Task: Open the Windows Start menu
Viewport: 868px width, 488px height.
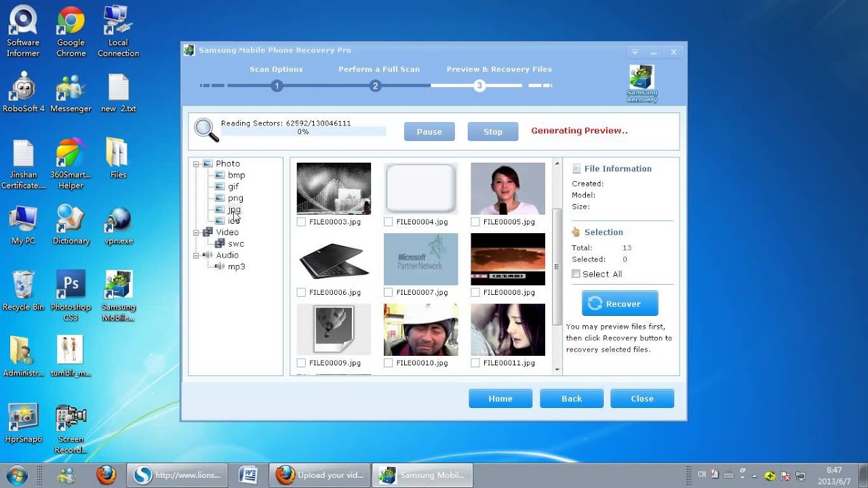Action: pyautogui.click(x=16, y=475)
